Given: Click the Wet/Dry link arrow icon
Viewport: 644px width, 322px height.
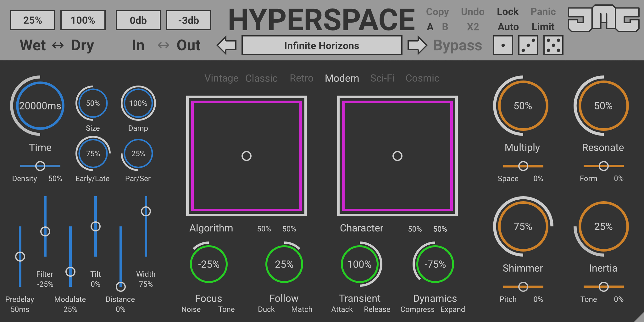Looking at the screenshot, I should tap(58, 46).
